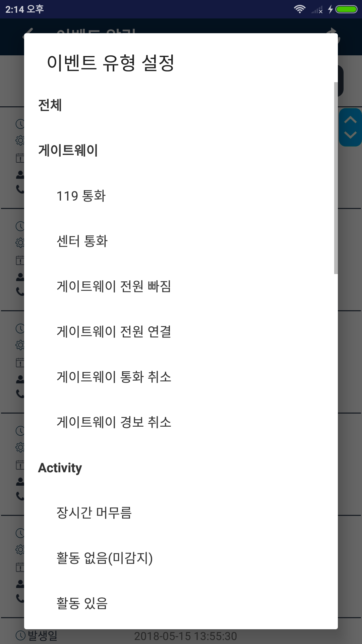Viewport: 362px width, 644px height.
Task: Tap the Wi-Fi status icon
Action: (299, 9)
